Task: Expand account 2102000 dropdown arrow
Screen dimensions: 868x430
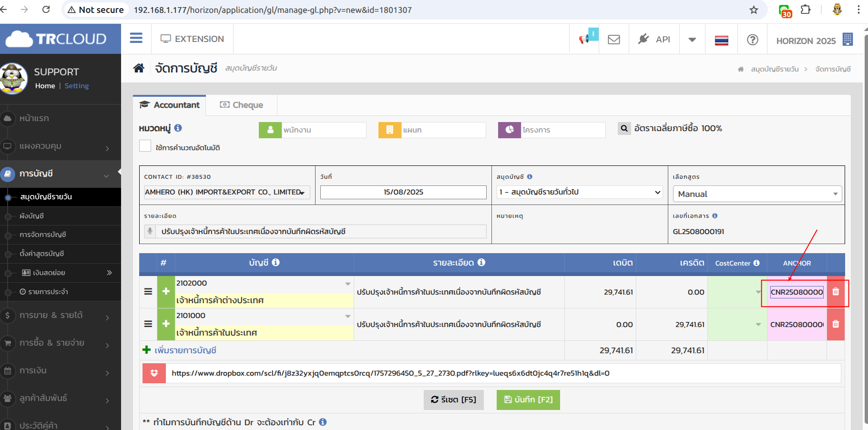Action: (x=348, y=284)
